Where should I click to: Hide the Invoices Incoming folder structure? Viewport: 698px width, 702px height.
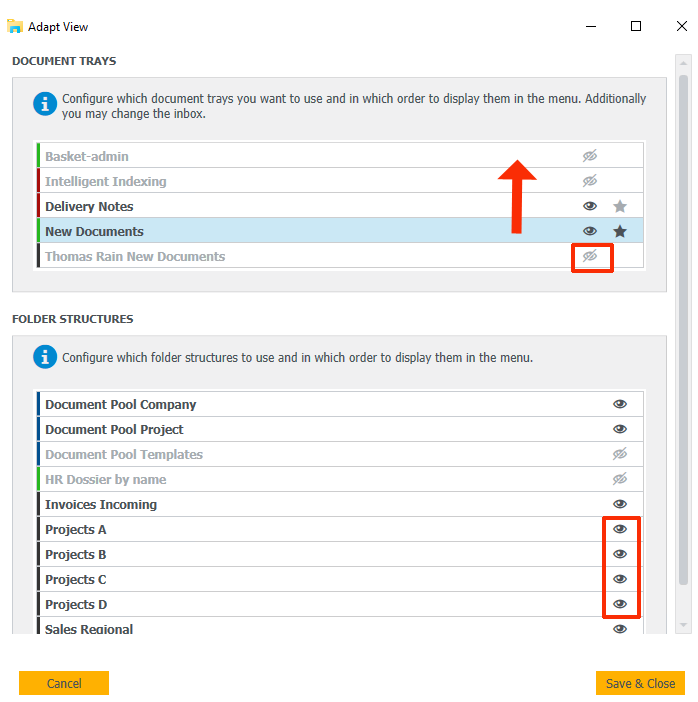(620, 504)
